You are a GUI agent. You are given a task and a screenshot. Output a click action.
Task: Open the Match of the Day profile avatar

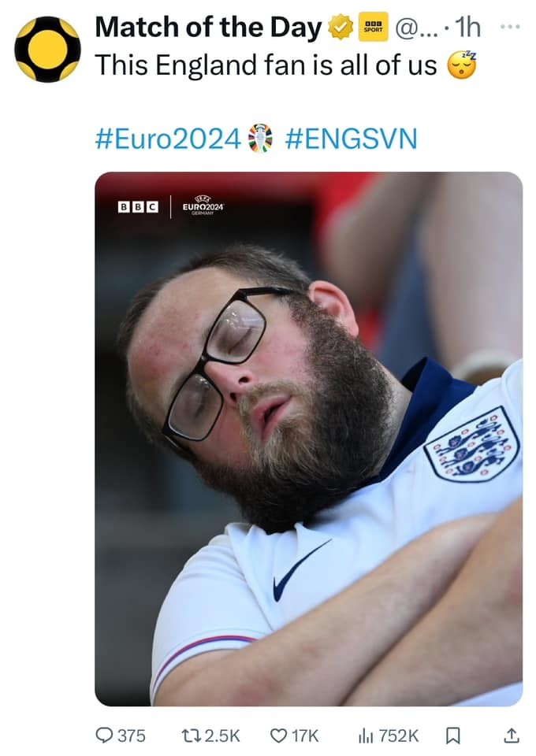pos(47,49)
